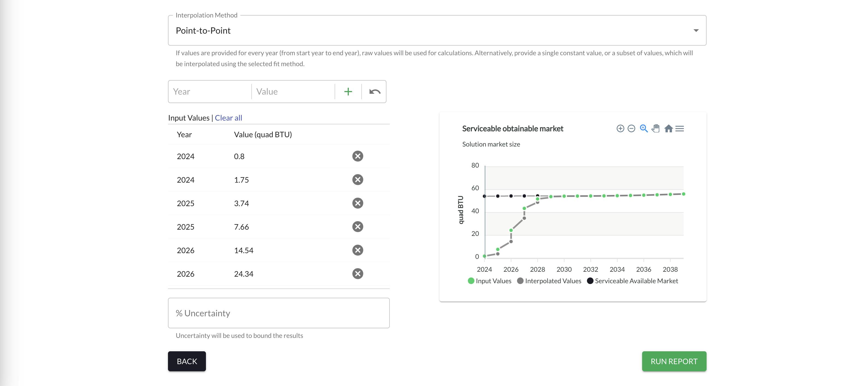Screen dimensions: 868x386
Task: Click the RUN REPORT button
Action: pyautogui.click(x=674, y=361)
